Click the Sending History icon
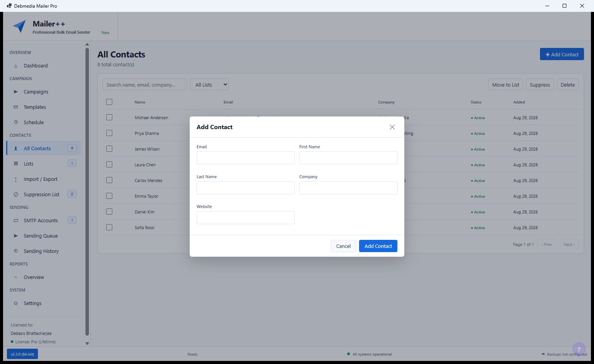The width and height of the screenshot is (594, 364). click(16, 251)
